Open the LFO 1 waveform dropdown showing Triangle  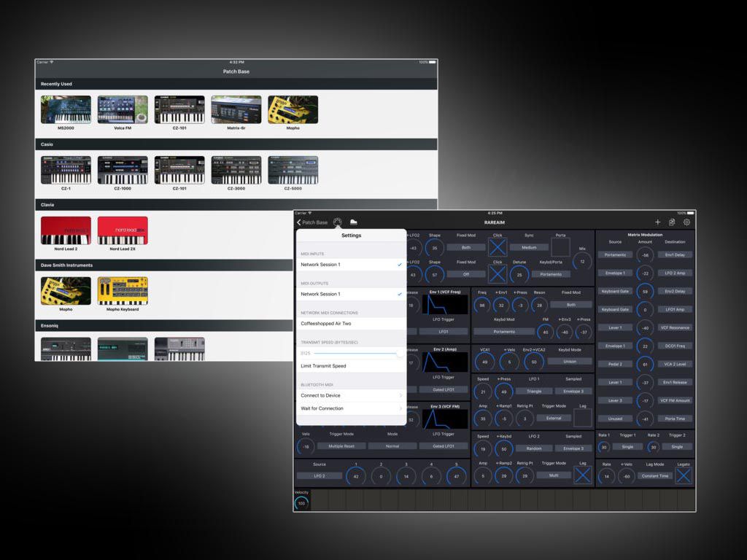[534, 391]
